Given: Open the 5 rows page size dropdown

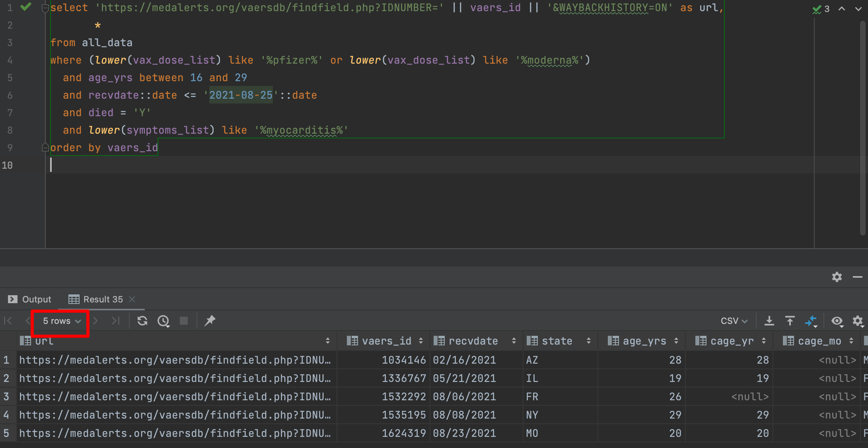Looking at the screenshot, I should (x=62, y=321).
